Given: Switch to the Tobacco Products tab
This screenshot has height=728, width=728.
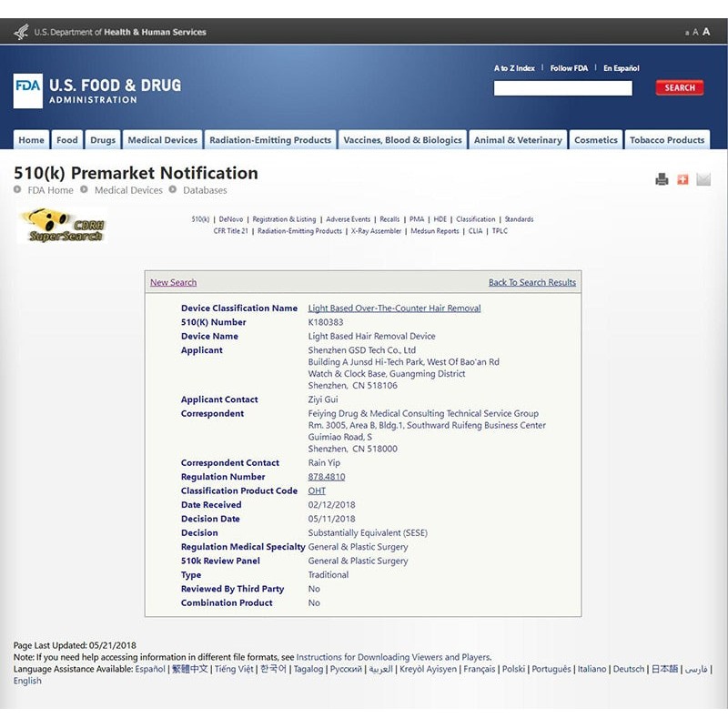Looking at the screenshot, I should [x=666, y=140].
